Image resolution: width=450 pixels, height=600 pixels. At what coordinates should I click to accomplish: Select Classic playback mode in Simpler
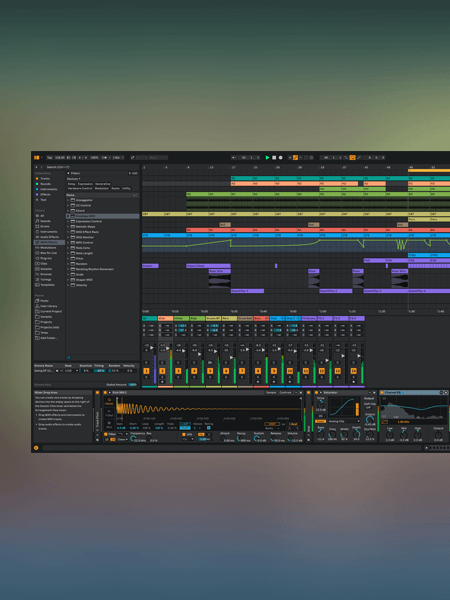point(109,402)
